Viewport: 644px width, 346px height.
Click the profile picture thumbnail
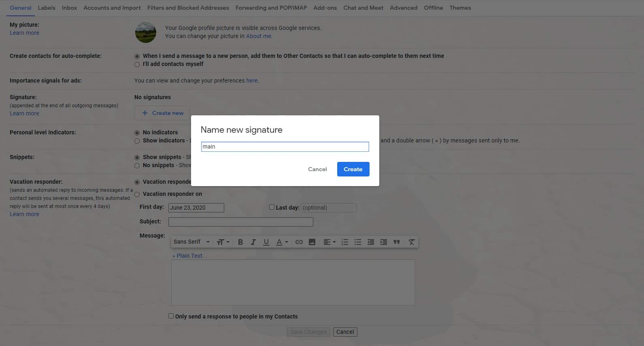coord(146,32)
